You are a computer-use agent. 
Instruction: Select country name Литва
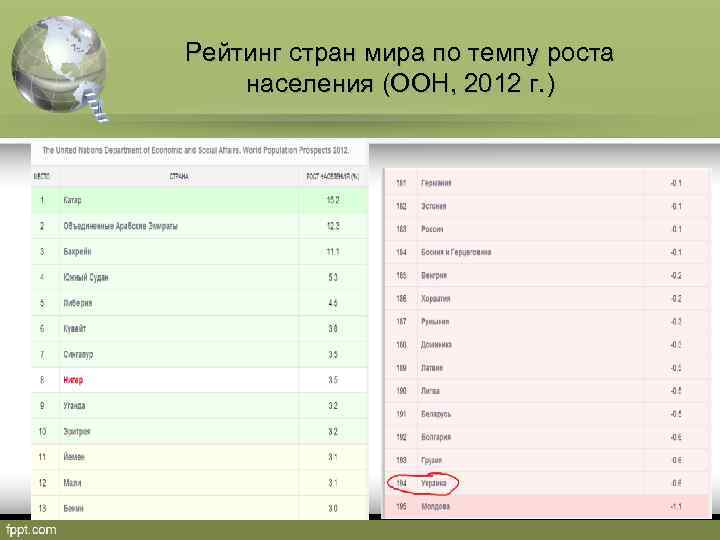pyautogui.click(x=430, y=391)
